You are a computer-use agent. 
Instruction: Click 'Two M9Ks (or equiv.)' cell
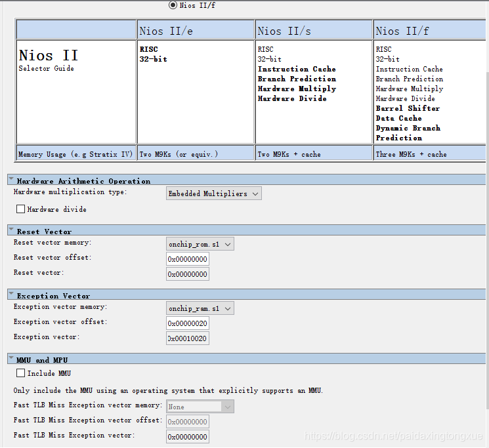[196, 153]
